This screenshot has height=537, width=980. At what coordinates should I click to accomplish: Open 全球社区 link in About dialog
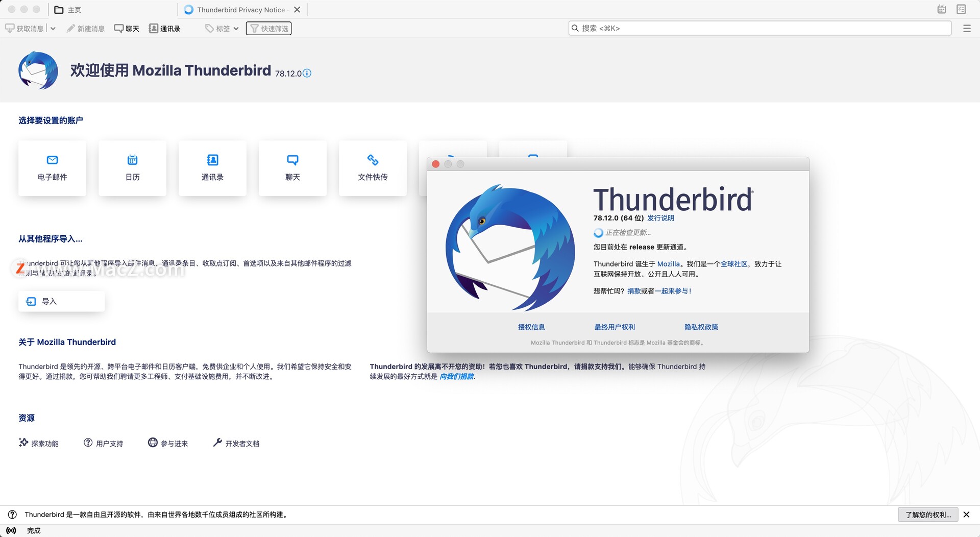[x=734, y=264]
